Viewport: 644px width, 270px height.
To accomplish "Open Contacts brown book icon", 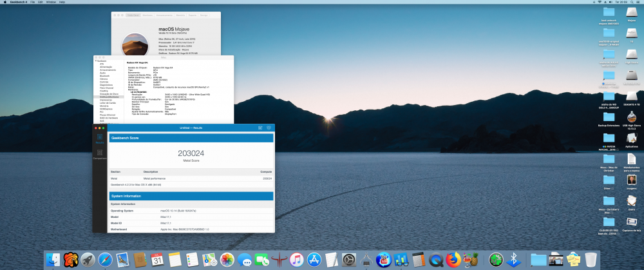I will coord(140,260).
